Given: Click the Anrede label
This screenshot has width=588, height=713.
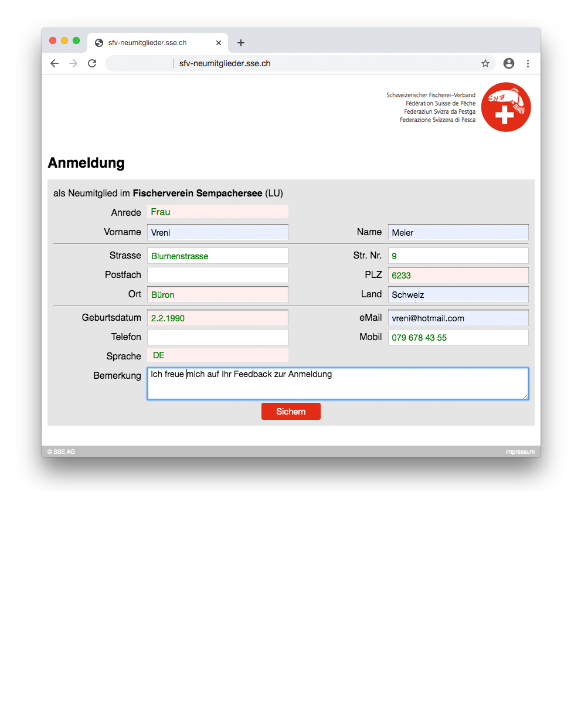Looking at the screenshot, I should (x=126, y=212).
